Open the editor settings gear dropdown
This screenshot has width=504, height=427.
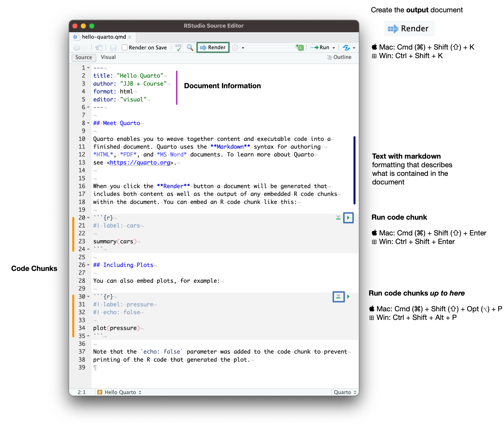tap(237, 48)
